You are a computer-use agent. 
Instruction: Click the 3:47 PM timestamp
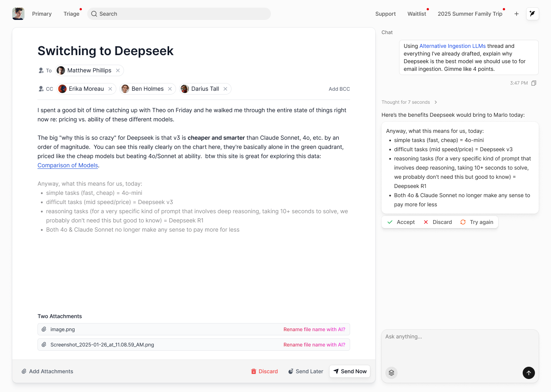(519, 83)
